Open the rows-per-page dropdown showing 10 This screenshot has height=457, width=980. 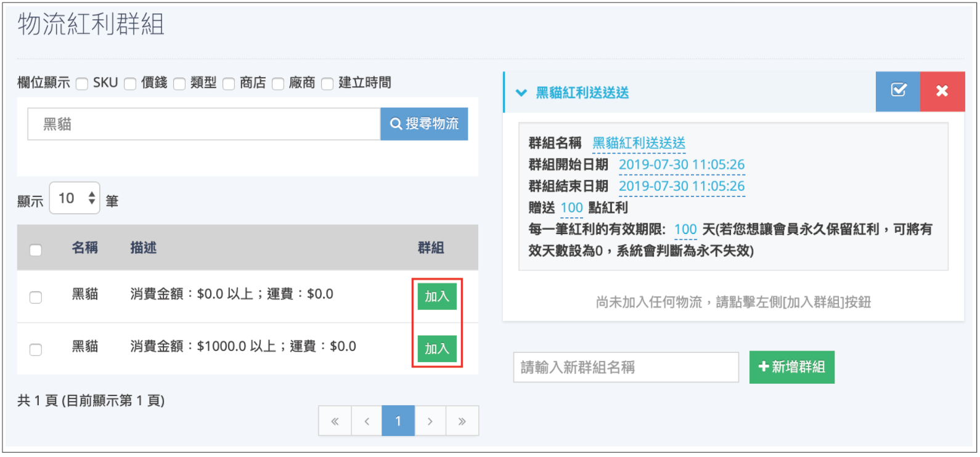(x=75, y=198)
